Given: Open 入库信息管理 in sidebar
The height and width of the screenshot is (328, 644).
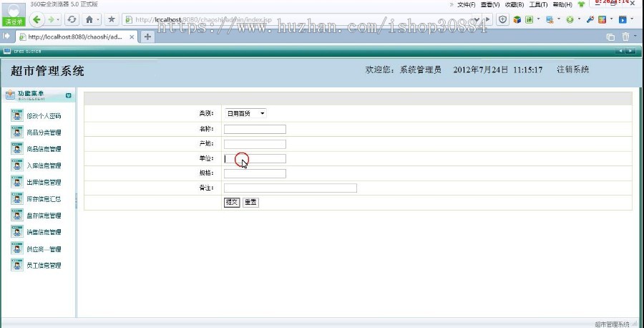Looking at the screenshot, I should (44, 165).
